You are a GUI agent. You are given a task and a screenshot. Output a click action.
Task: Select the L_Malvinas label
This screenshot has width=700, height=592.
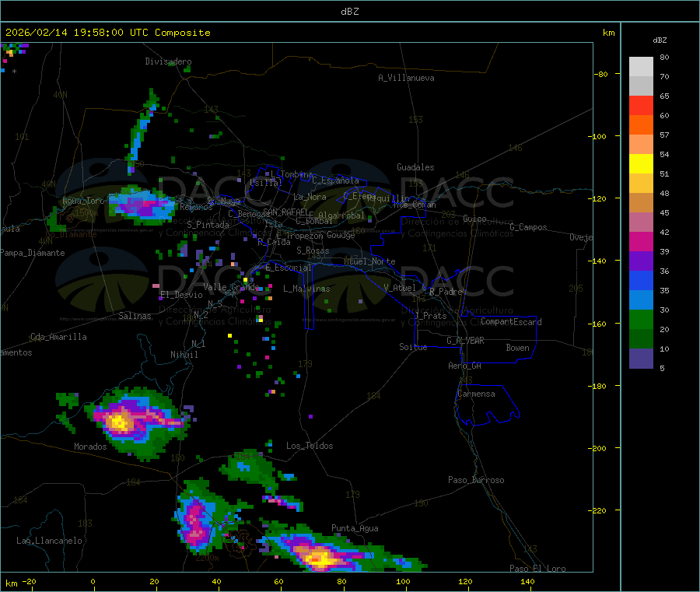[x=306, y=289]
